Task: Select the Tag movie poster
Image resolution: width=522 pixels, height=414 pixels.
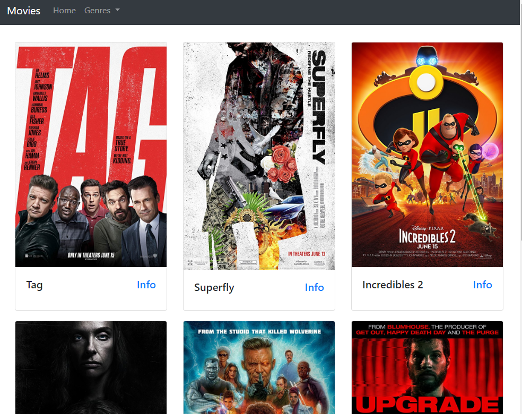Action: [91, 155]
